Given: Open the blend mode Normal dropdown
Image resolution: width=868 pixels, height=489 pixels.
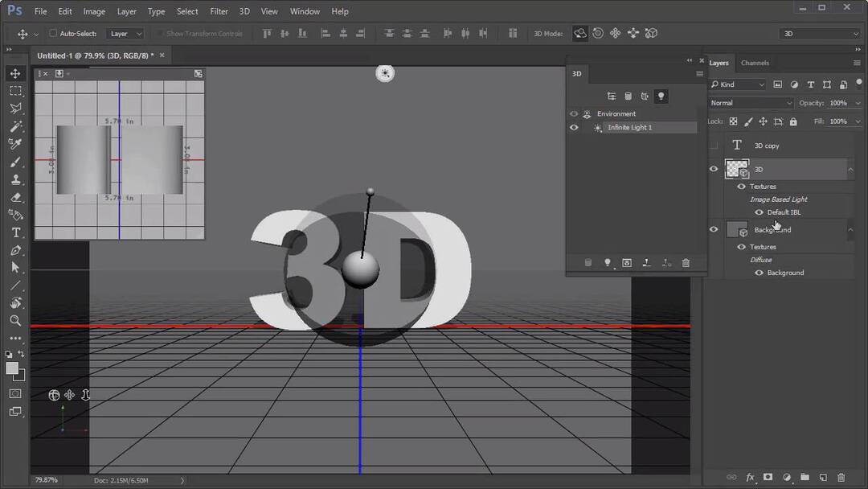Looking at the screenshot, I should click(751, 103).
